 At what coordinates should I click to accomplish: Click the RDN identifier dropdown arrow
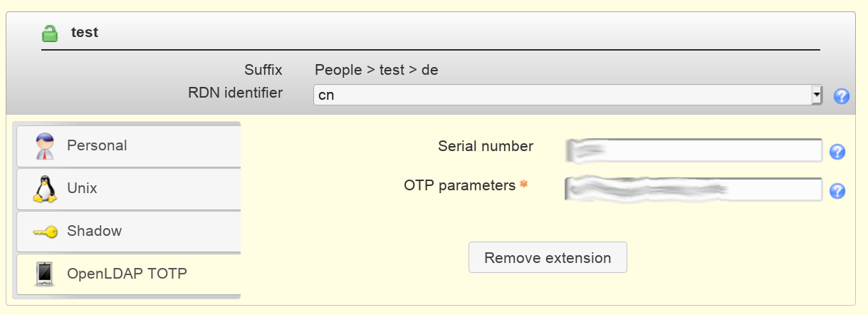click(x=816, y=95)
